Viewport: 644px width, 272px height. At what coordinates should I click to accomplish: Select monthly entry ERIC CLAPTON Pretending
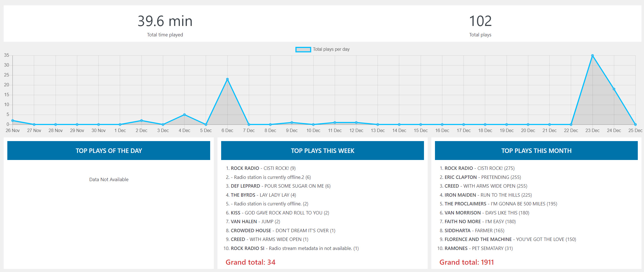[x=483, y=177]
